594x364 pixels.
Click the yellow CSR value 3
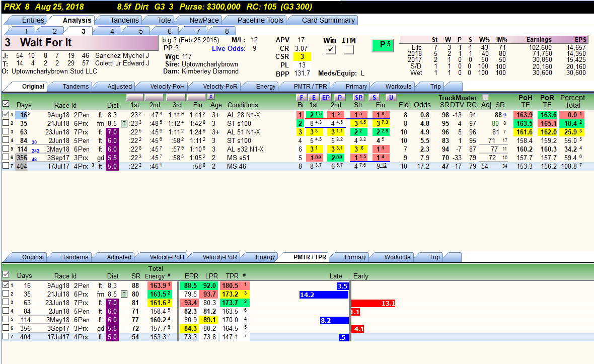tap(303, 57)
